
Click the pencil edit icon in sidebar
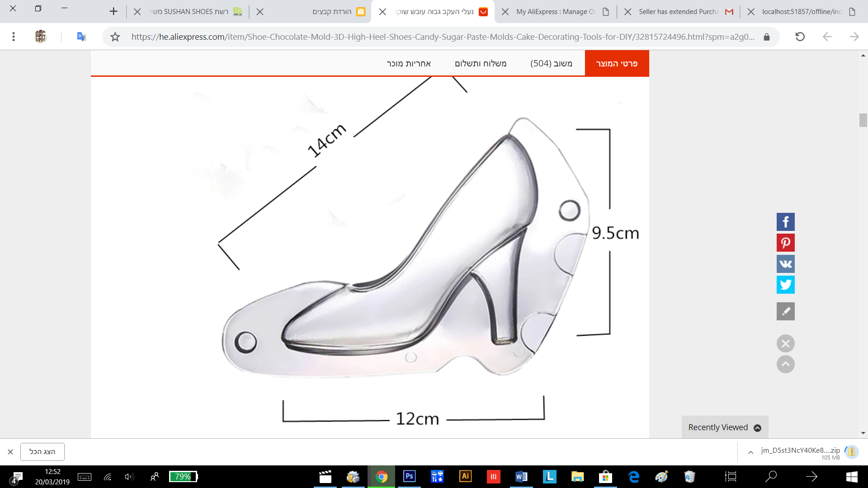[785, 311]
